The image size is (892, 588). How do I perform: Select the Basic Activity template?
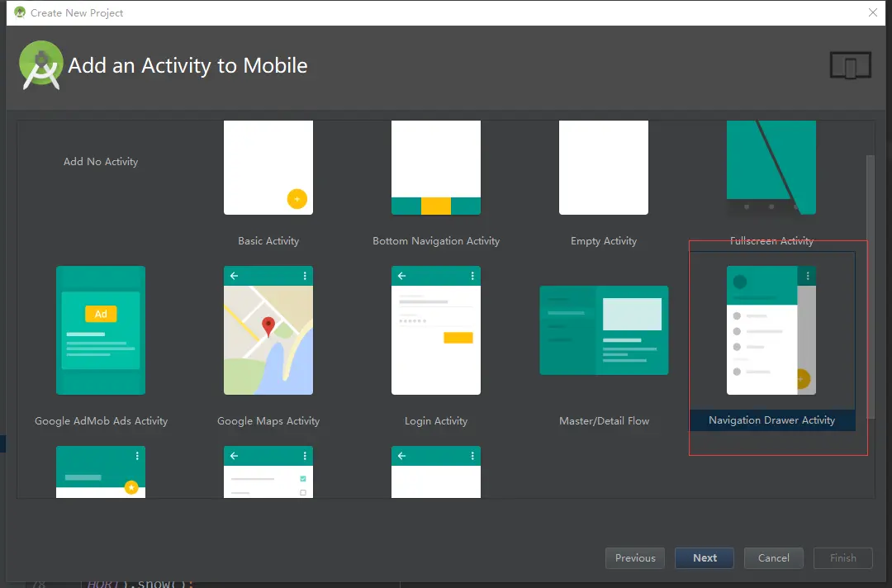268,168
